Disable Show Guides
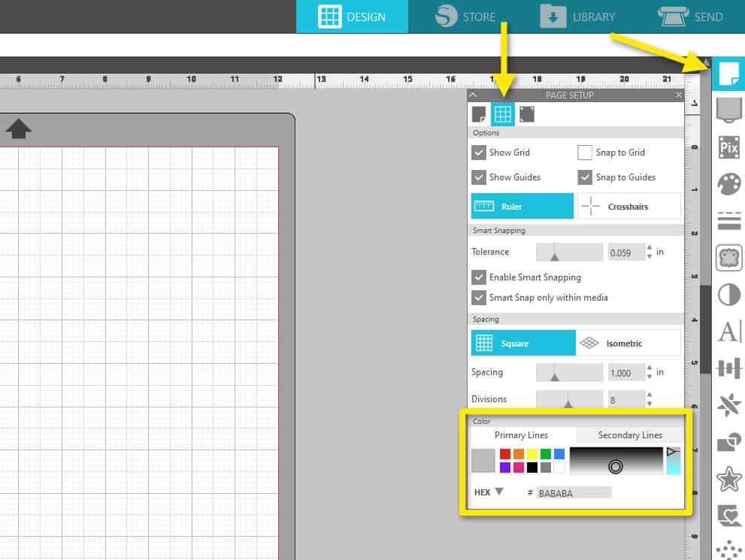This screenshot has height=560, width=745. (x=480, y=177)
